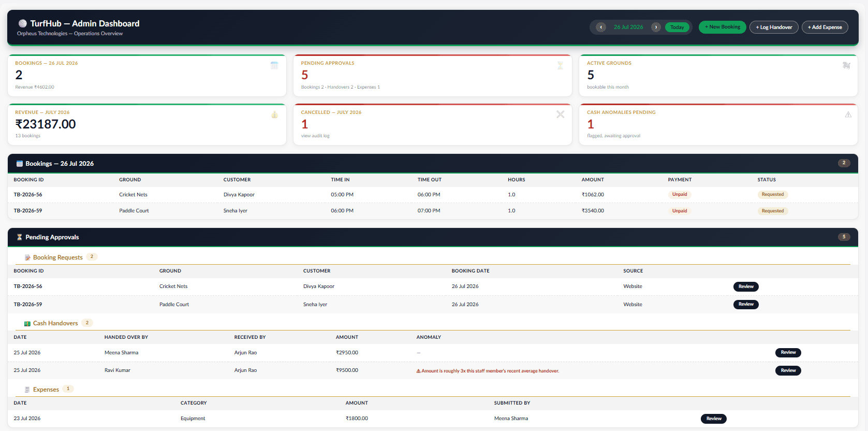The image size is (868, 431).
Task: Click Requested status for Paddle Court booking
Action: coord(773,211)
